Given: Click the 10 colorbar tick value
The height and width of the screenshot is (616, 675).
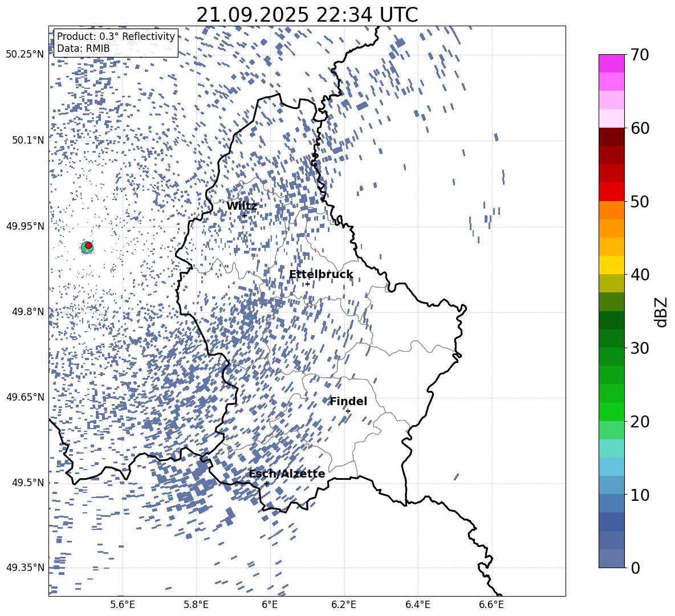Looking at the screenshot, I should coord(640,495).
